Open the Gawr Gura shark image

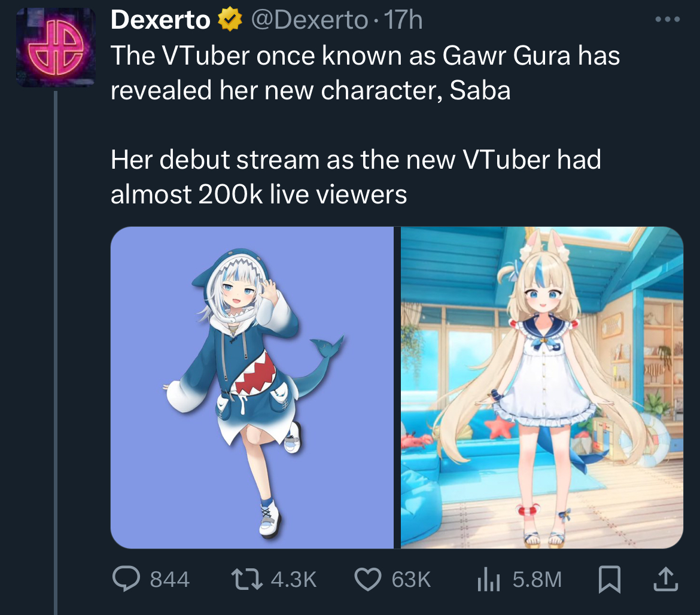click(x=252, y=388)
